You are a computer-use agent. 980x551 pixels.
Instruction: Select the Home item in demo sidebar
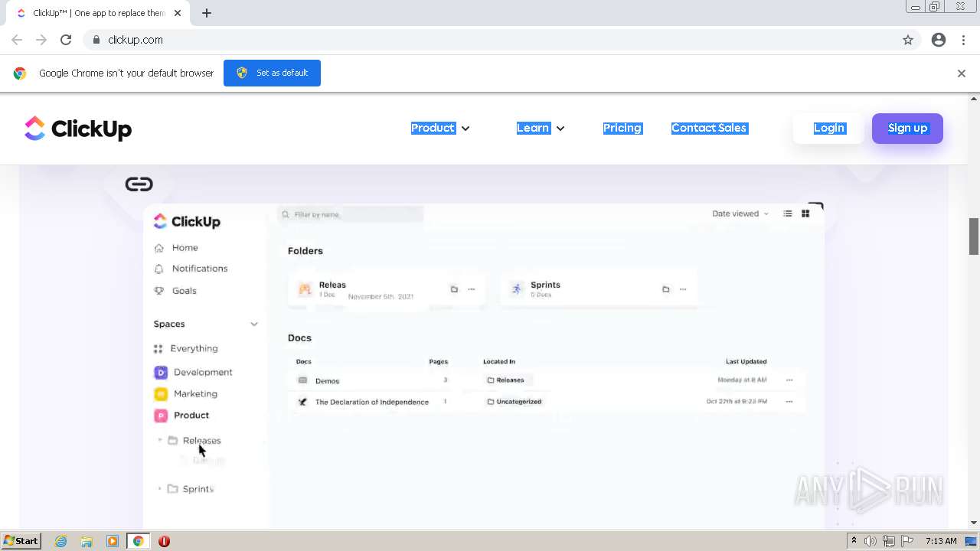pyautogui.click(x=177, y=248)
